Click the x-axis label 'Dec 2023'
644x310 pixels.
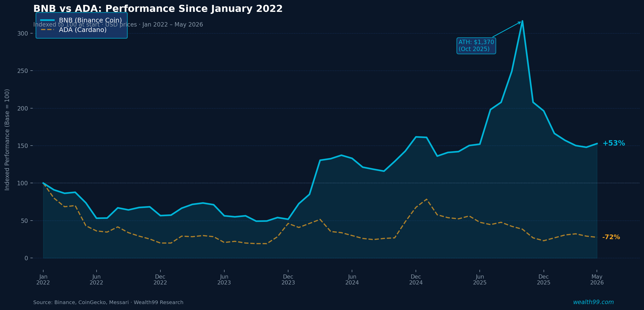[288, 280]
